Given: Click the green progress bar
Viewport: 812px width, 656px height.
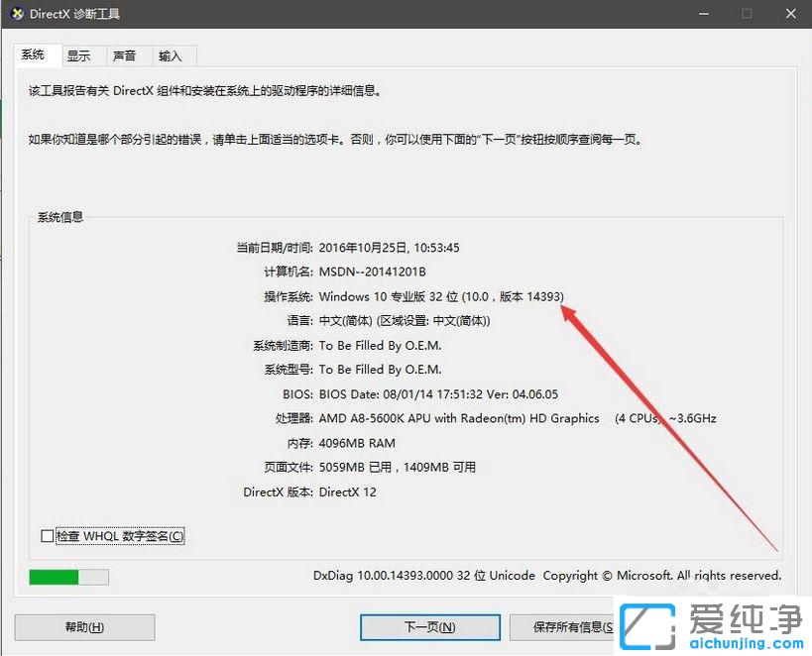Looking at the screenshot, I should tap(55, 577).
